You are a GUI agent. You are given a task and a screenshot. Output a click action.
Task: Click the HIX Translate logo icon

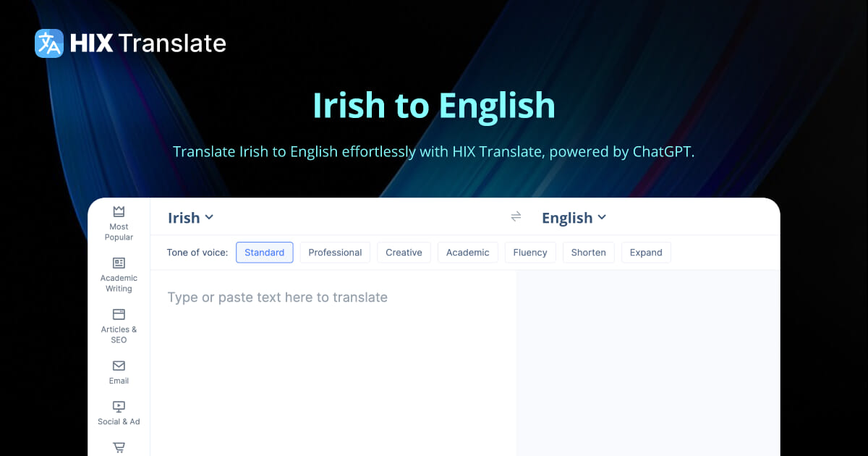[48, 43]
